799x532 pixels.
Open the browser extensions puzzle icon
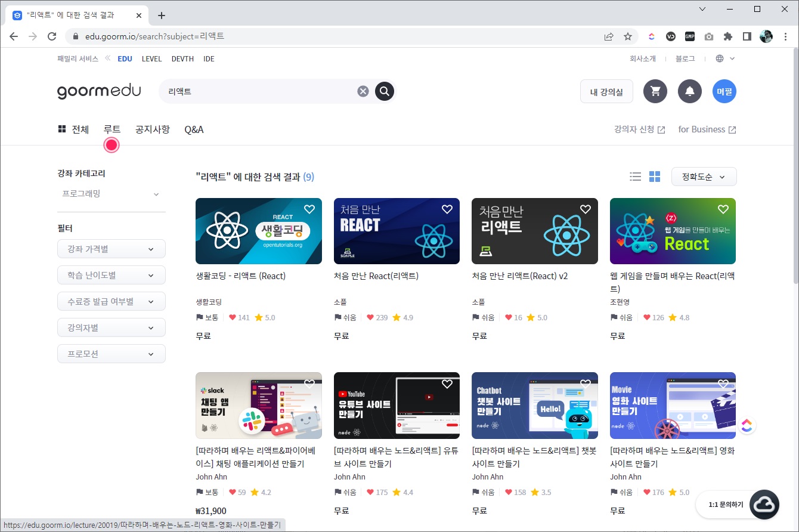click(x=727, y=36)
